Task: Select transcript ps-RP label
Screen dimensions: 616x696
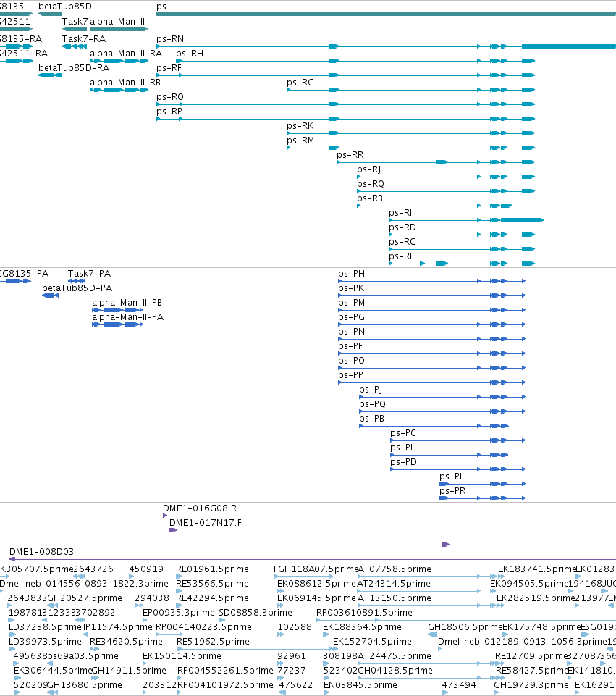Action: (169, 112)
